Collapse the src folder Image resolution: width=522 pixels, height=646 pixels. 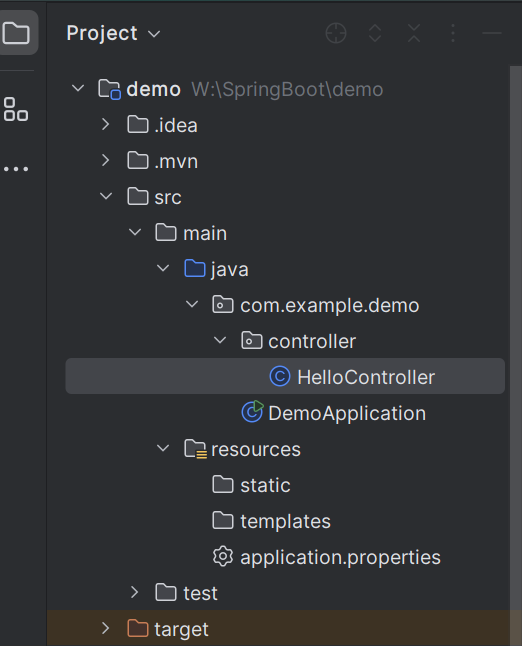[106, 197]
